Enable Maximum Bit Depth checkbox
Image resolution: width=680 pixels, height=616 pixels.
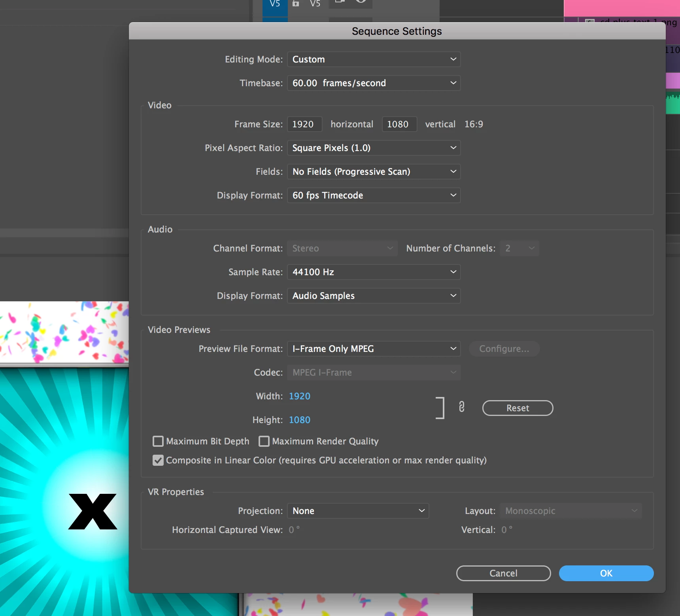pyautogui.click(x=158, y=441)
